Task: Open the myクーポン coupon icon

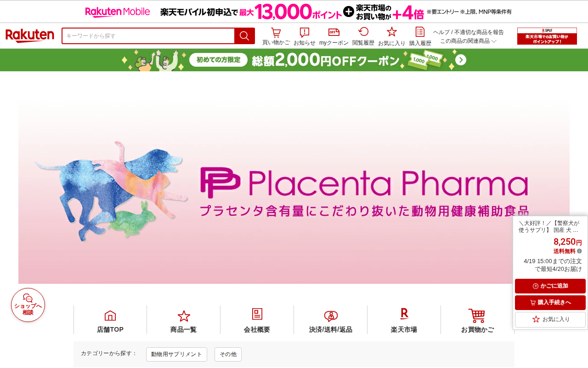Action: [334, 36]
